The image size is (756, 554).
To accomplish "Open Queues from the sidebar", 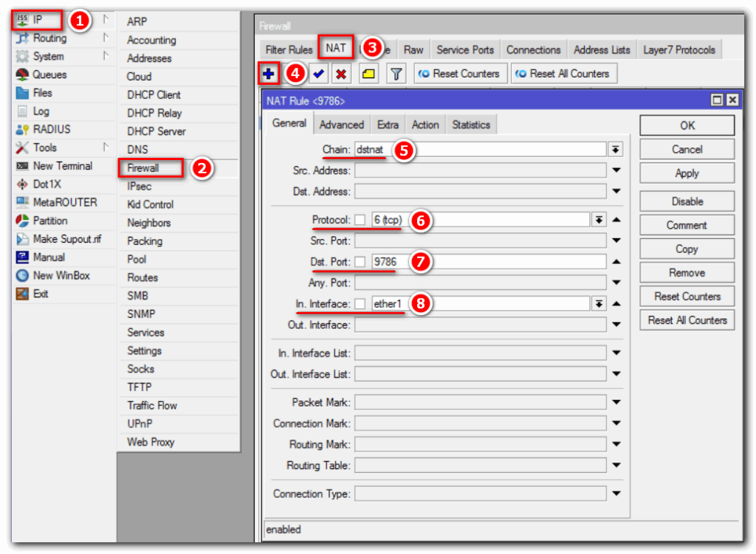I will click(49, 75).
